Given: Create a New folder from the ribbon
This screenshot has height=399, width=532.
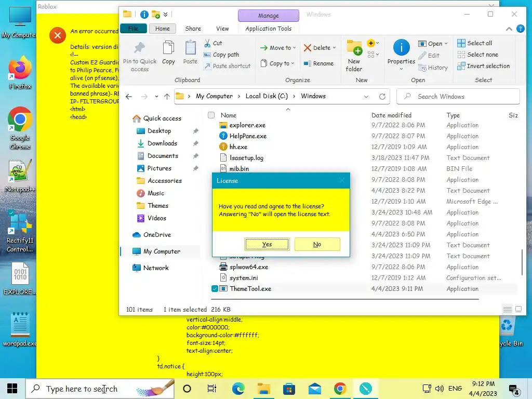Looking at the screenshot, I should coord(354,56).
